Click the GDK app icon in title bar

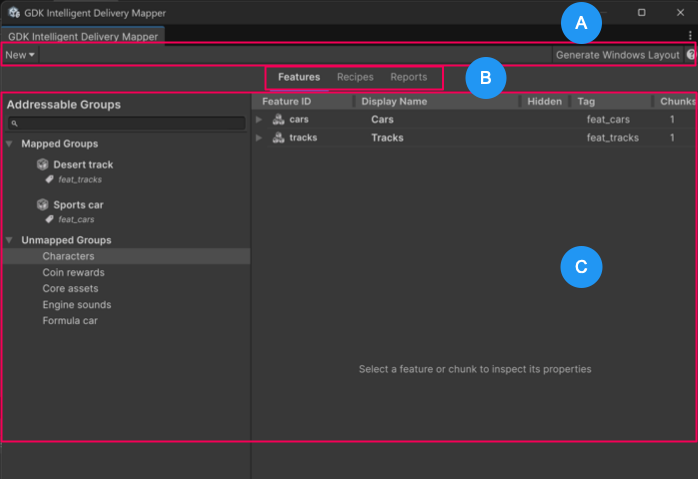coord(14,12)
